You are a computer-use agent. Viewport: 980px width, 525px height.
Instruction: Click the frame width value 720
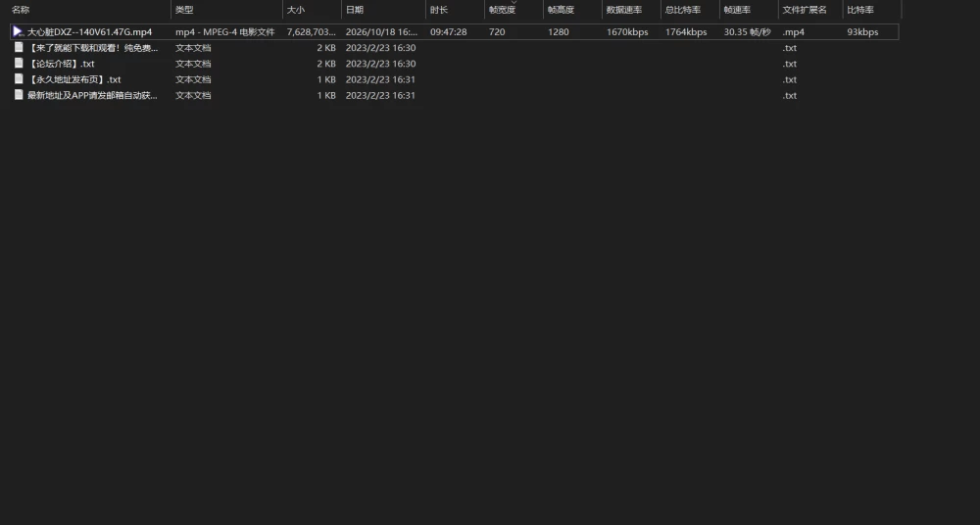[497, 32]
